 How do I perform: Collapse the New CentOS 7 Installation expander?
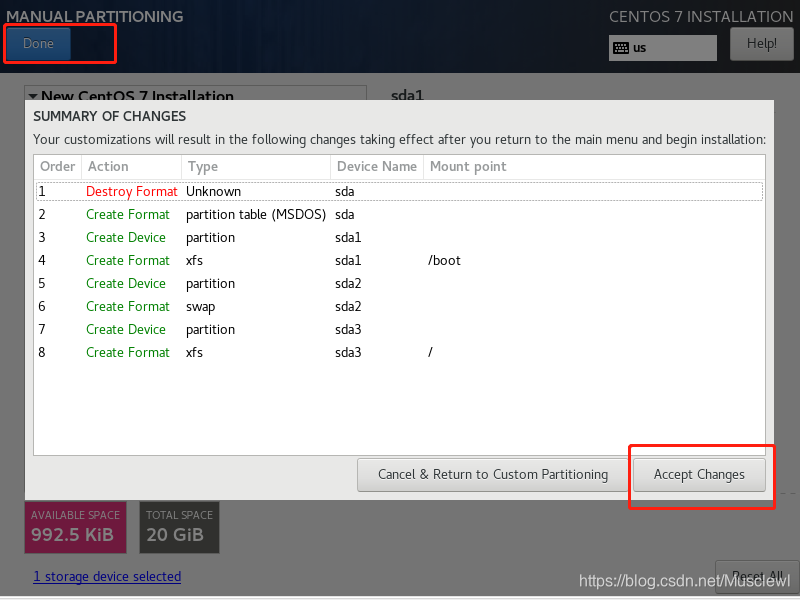click(x=33, y=96)
